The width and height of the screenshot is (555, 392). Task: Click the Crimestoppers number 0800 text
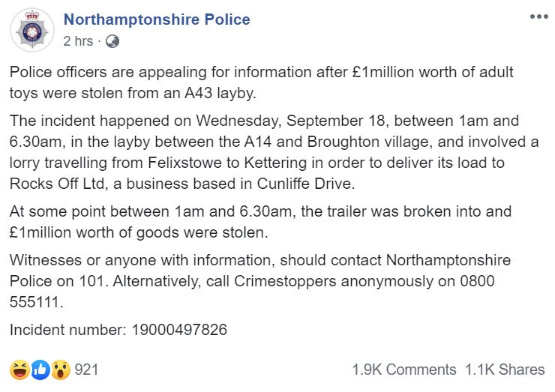tap(477, 281)
